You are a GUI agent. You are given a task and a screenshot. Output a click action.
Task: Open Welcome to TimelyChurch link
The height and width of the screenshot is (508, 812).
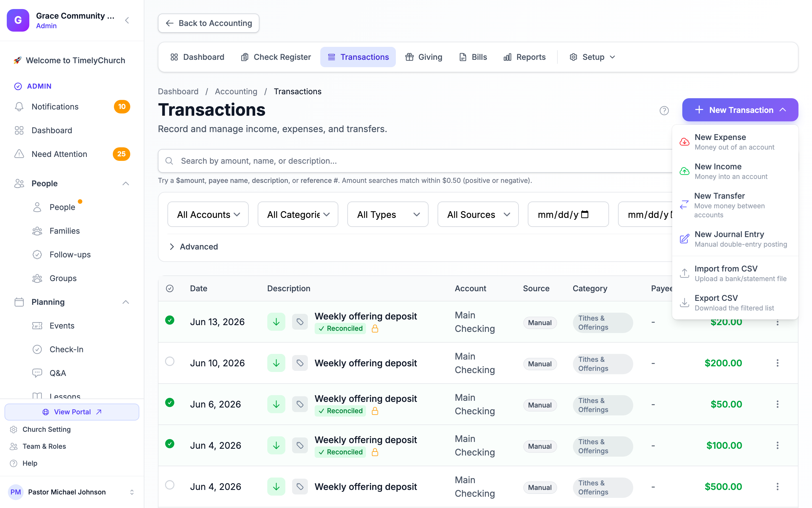point(69,60)
